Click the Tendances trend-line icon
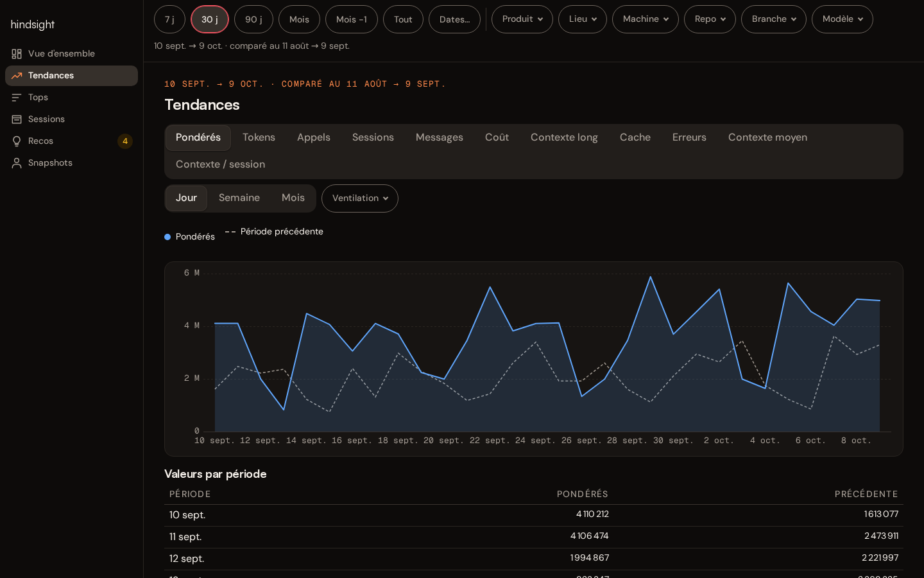This screenshot has width=924, height=578. [17, 76]
